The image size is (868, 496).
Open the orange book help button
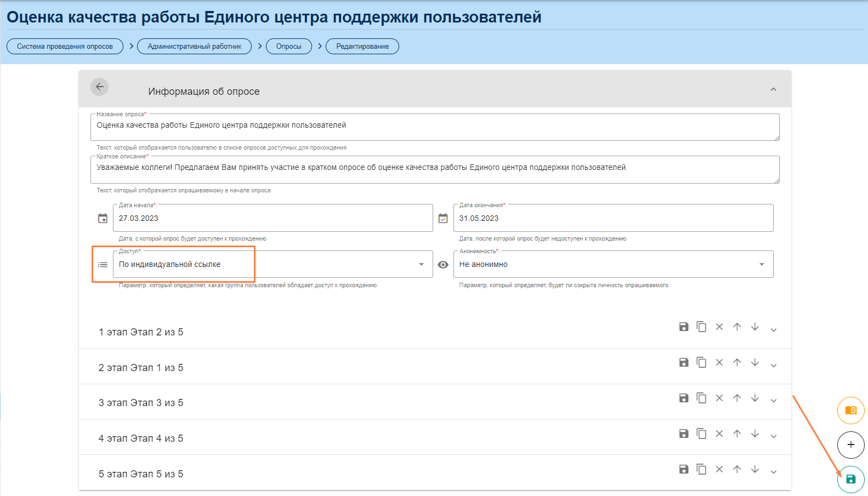point(850,411)
